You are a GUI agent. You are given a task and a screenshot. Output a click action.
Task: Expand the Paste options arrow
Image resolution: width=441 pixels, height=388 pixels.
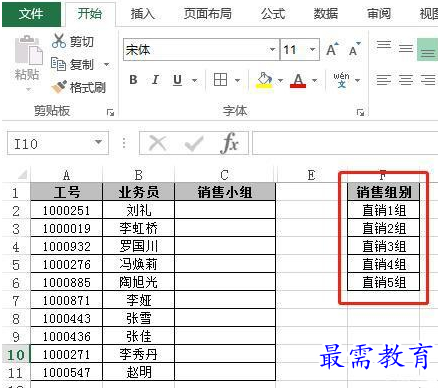point(28,90)
